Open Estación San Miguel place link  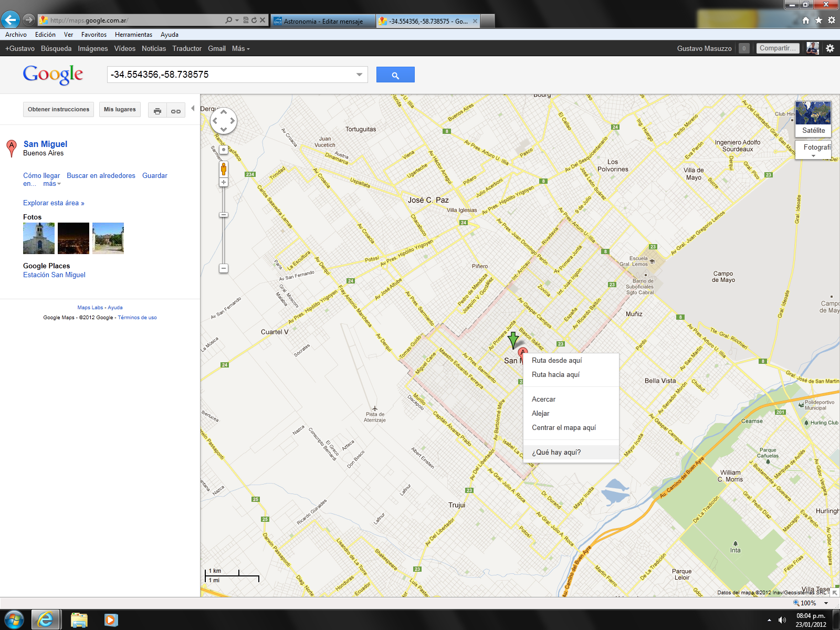(x=54, y=275)
